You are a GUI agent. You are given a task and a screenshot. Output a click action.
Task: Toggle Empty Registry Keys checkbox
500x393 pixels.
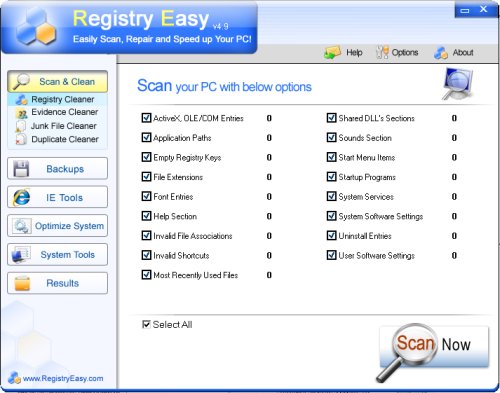point(146,157)
